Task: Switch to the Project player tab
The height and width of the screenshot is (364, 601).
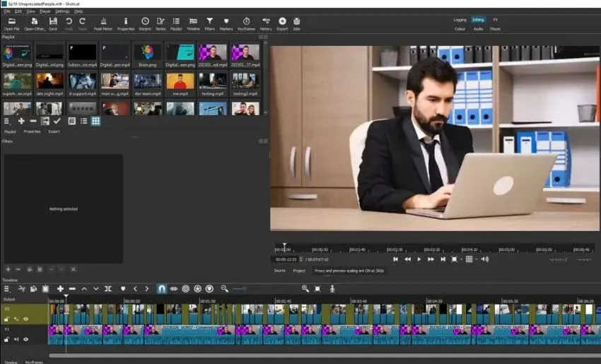Action: coord(299,271)
